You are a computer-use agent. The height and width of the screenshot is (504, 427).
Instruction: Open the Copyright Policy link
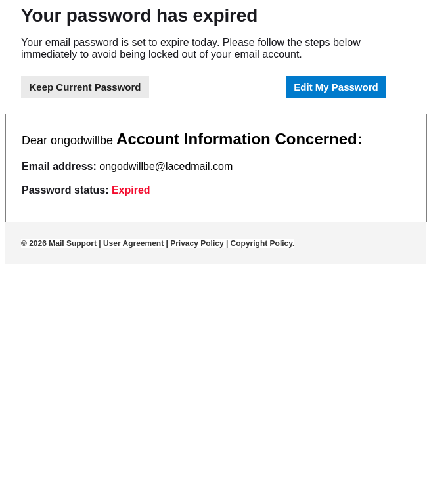pyautogui.click(x=261, y=243)
